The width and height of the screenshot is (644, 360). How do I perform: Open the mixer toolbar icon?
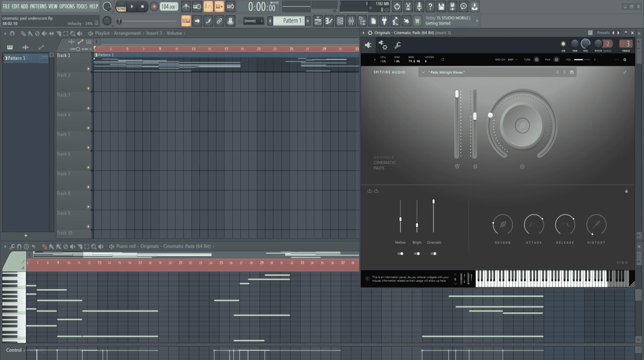351,21
